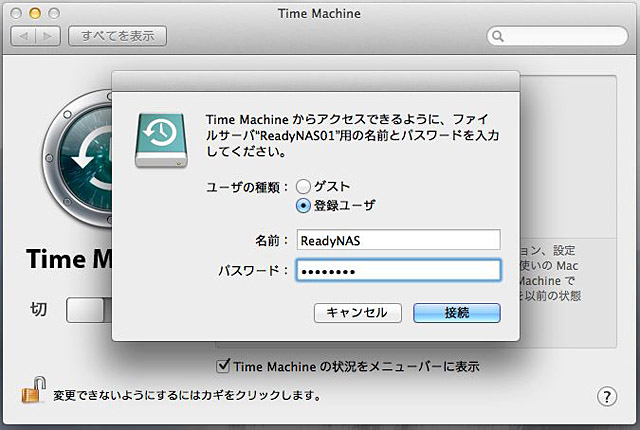This screenshot has height=430, width=640.
Task: Click the forward navigation arrow
Action: (x=48, y=37)
